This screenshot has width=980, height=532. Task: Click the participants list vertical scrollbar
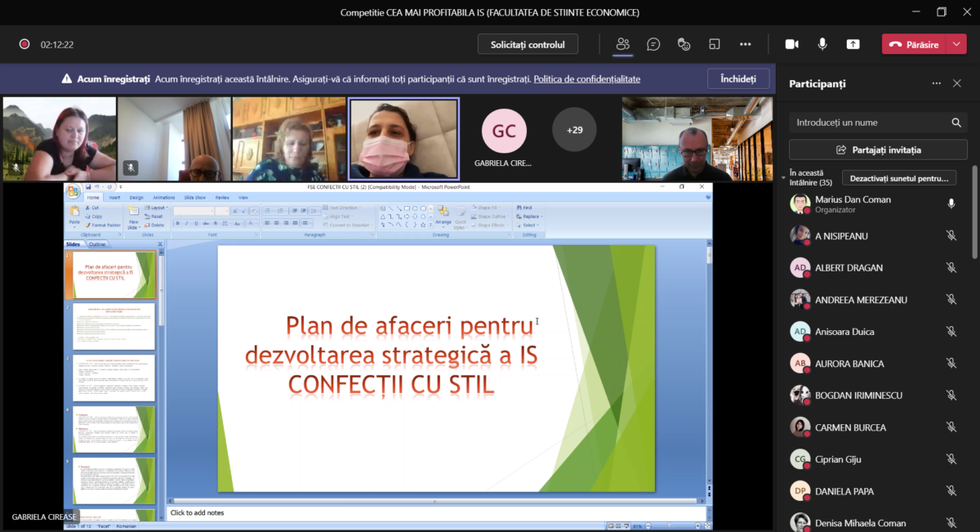(974, 212)
